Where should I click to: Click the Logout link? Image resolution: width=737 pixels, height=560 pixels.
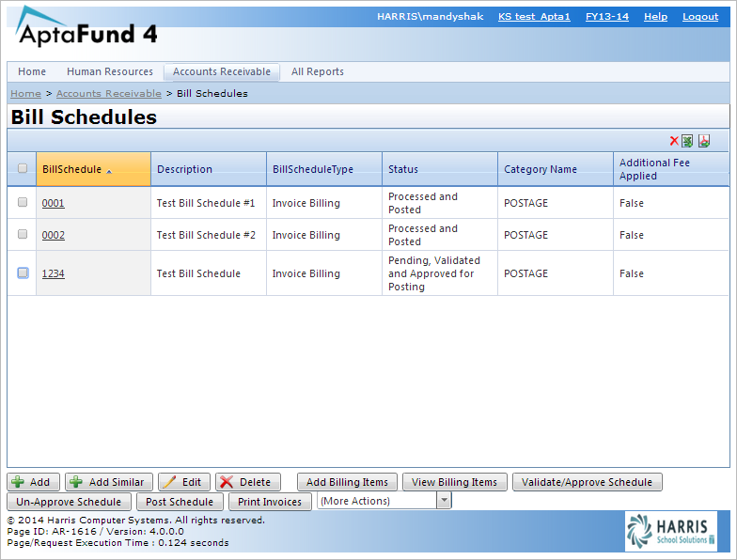click(x=700, y=17)
